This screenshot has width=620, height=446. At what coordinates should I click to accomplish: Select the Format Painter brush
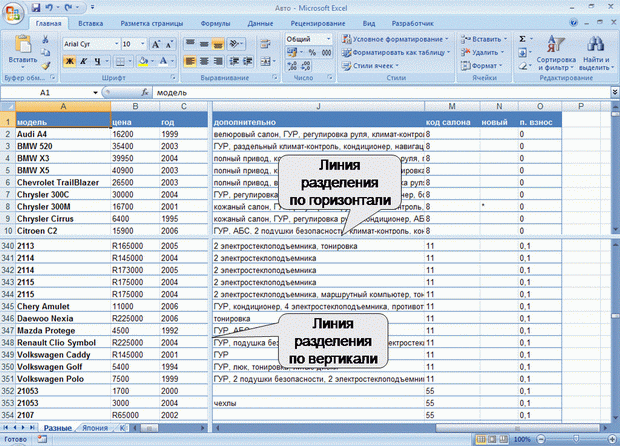(x=45, y=66)
